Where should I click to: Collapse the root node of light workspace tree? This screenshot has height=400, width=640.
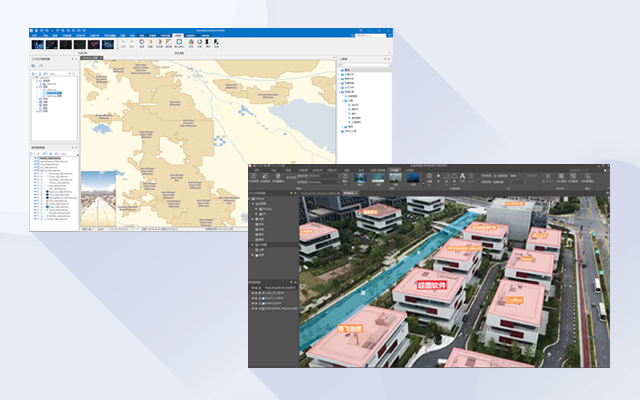[x=34, y=78]
